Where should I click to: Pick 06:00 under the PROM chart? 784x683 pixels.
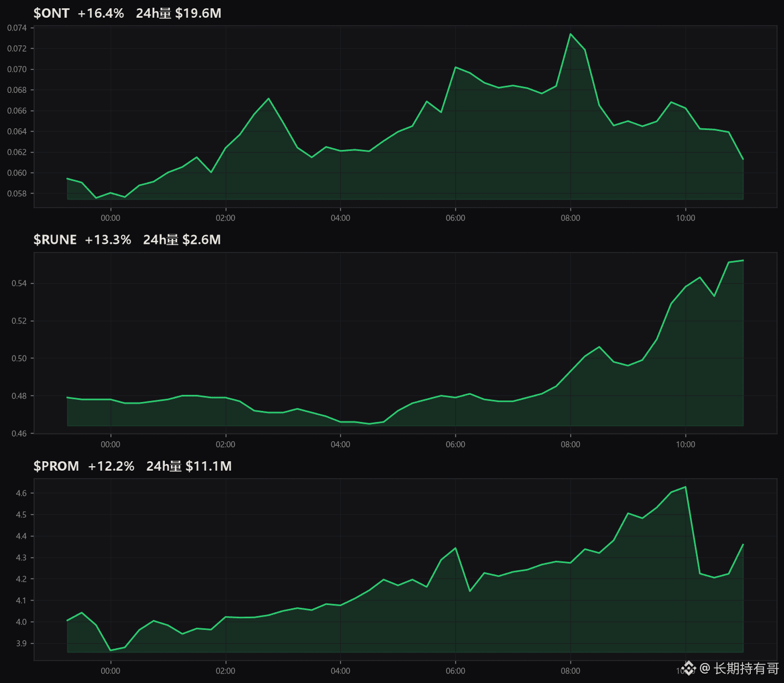(x=455, y=671)
